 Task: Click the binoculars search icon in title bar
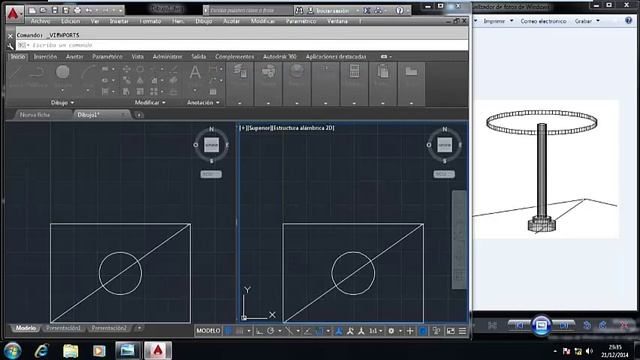tap(299, 11)
